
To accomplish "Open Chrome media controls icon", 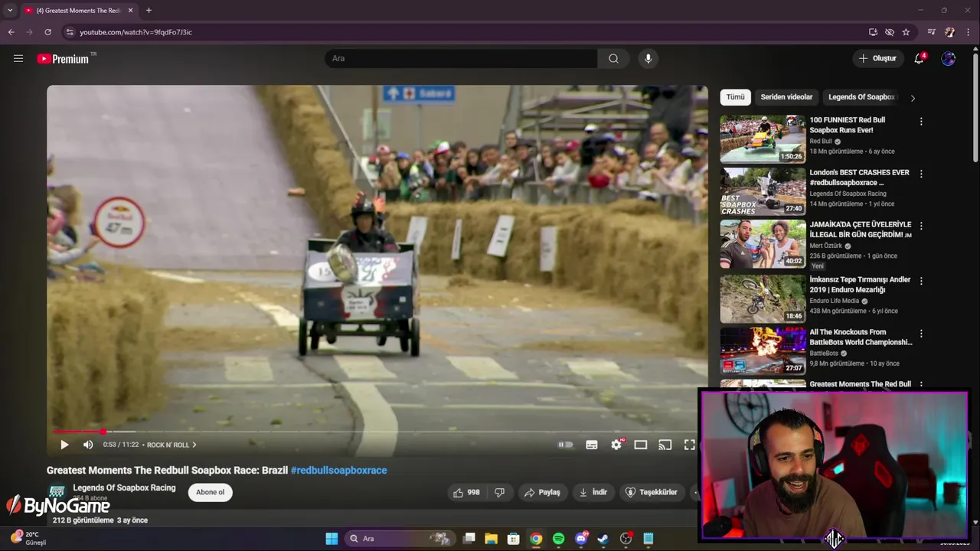I will click(932, 32).
